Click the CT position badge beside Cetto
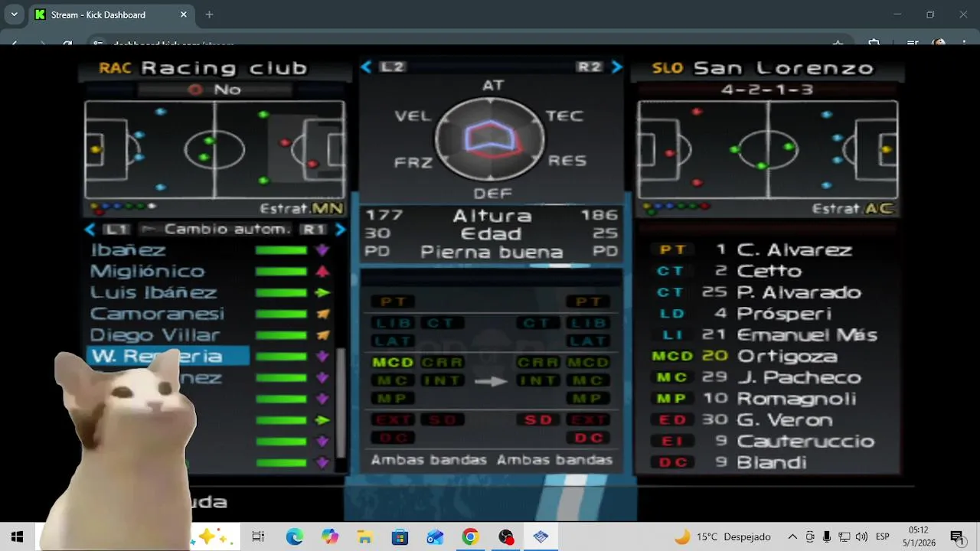The image size is (980, 551). pos(670,271)
